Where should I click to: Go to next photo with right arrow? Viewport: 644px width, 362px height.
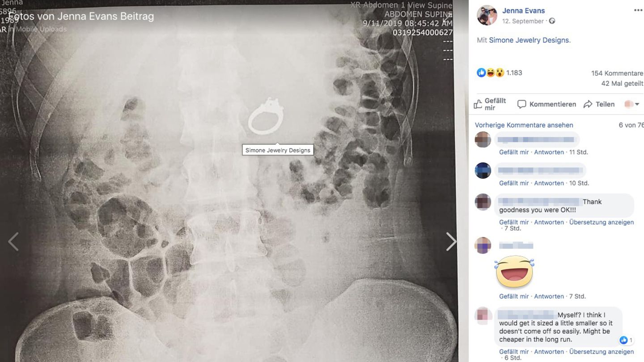click(451, 242)
